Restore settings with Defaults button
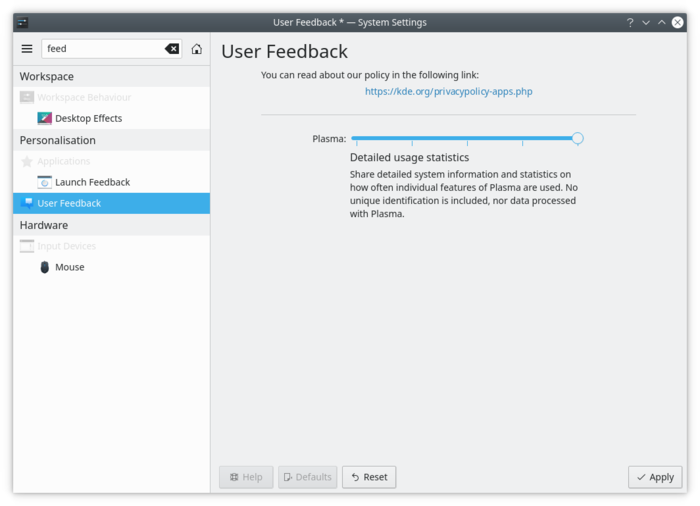Image resolution: width=700 pixels, height=506 pixels. (308, 477)
